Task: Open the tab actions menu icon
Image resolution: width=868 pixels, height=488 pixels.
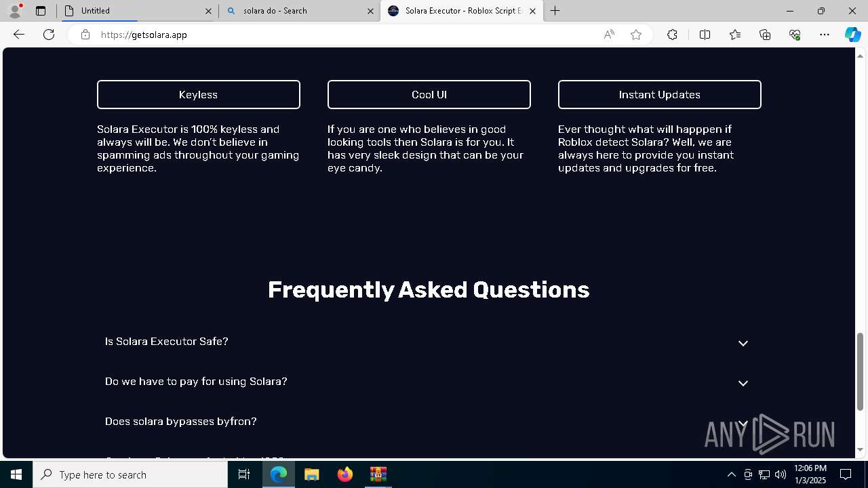Action: pos(41,11)
